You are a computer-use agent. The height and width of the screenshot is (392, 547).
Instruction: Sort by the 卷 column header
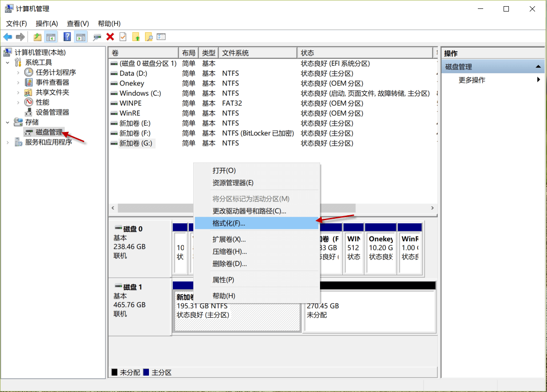tap(143, 53)
